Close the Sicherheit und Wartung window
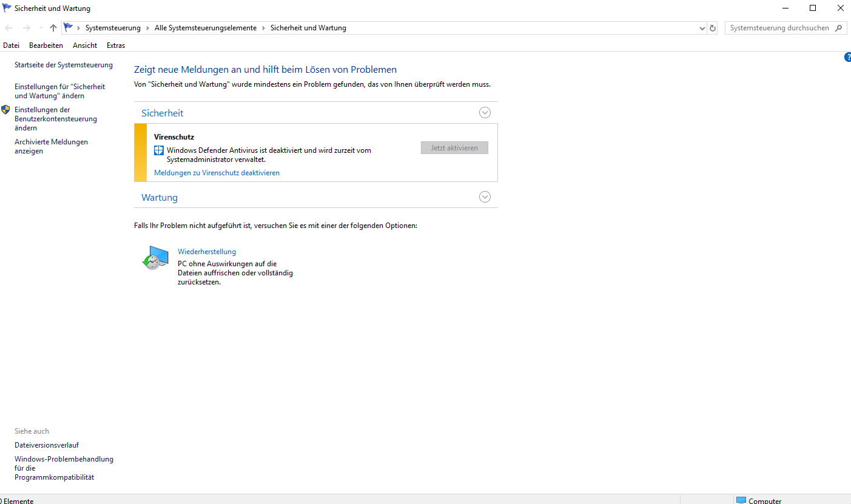The height and width of the screenshot is (504, 851). [840, 8]
